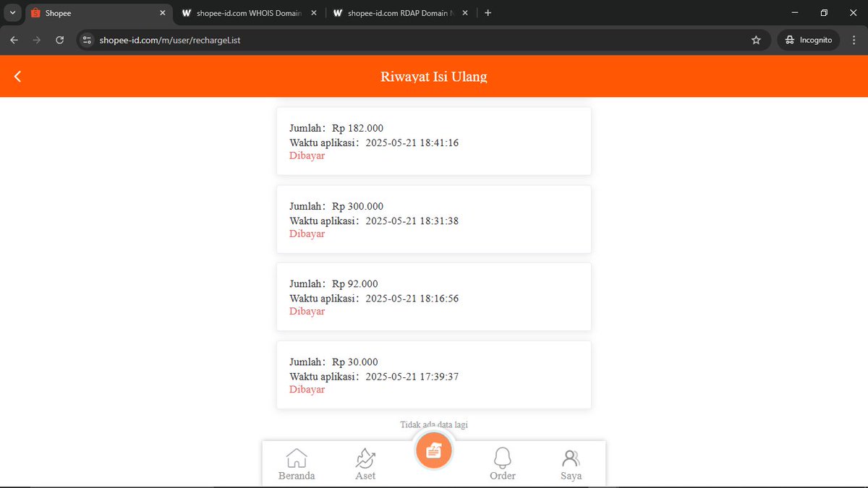Viewport: 868px width, 488px height.
Task: Restore down the browser window
Action: pos(824,13)
